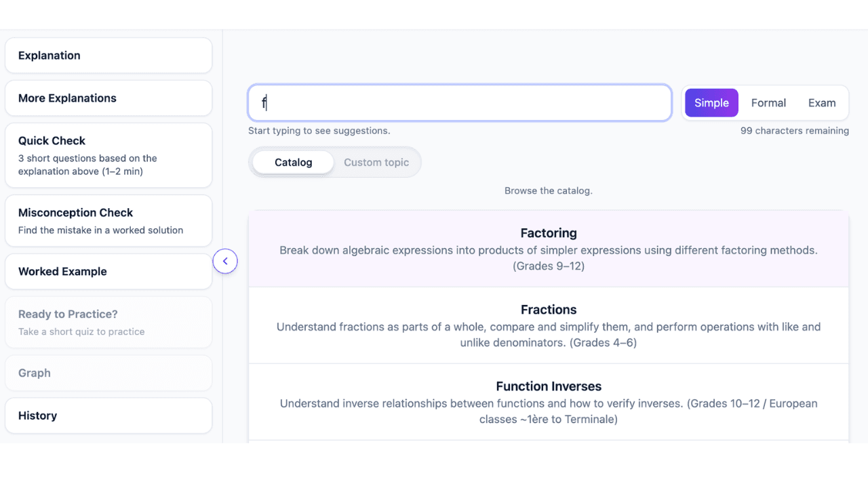The height and width of the screenshot is (488, 868).
Task: Open the Misconception Check card
Action: pyautogui.click(x=108, y=221)
